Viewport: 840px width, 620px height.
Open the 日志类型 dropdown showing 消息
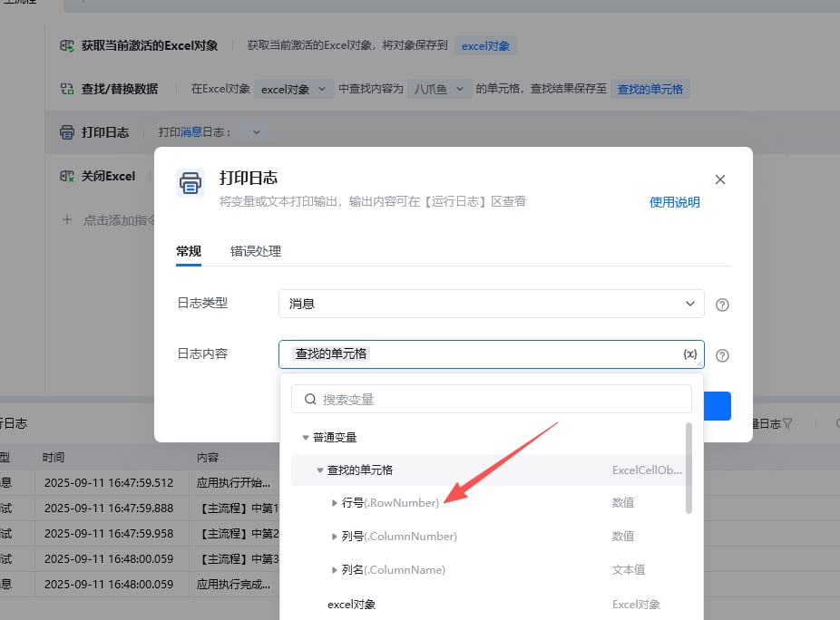(492, 304)
